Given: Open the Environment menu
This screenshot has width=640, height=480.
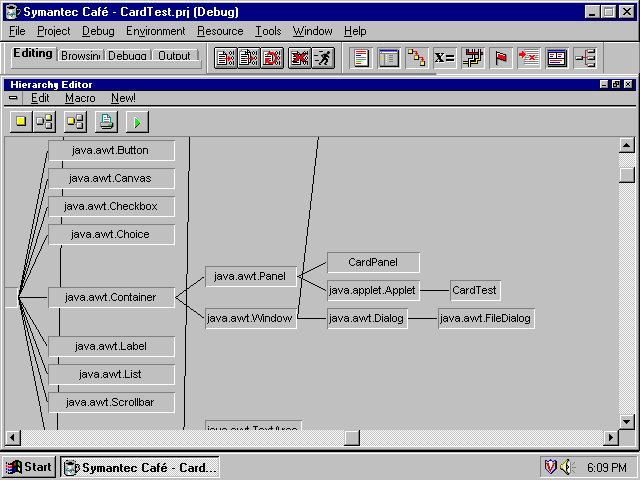Looking at the screenshot, I should point(156,31).
